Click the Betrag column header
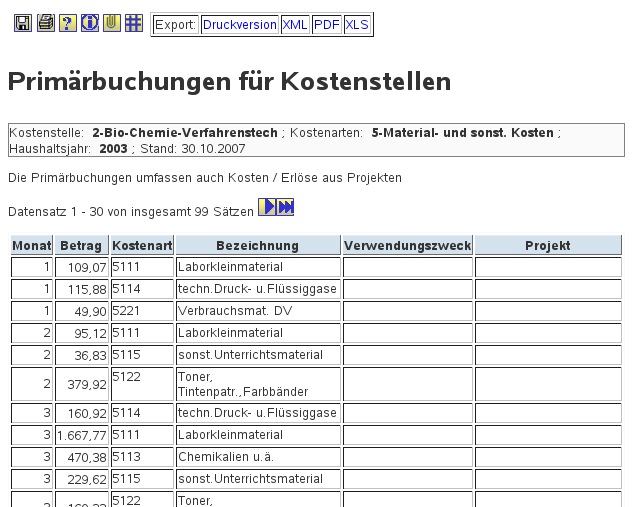The image size is (633, 507). coord(81,246)
